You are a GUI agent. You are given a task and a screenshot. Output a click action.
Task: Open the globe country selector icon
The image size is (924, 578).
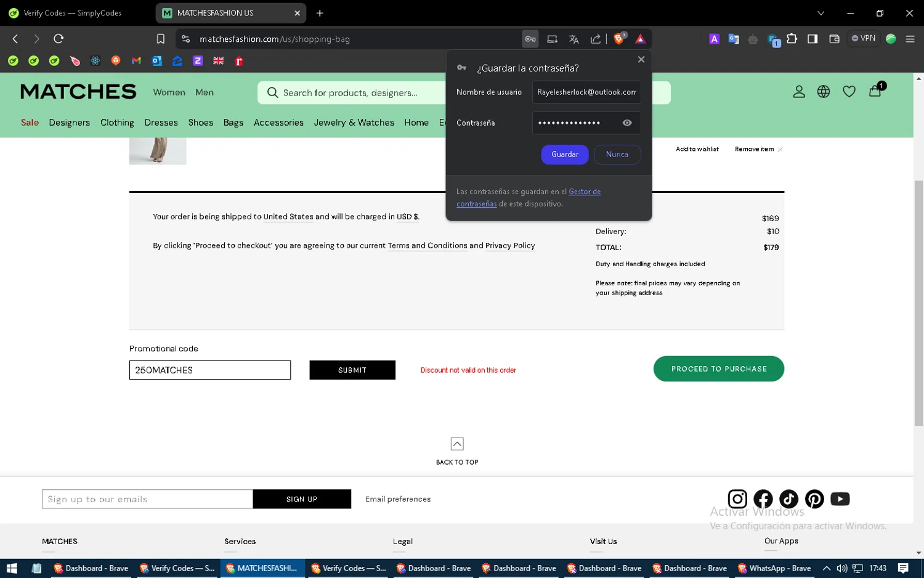824,92
